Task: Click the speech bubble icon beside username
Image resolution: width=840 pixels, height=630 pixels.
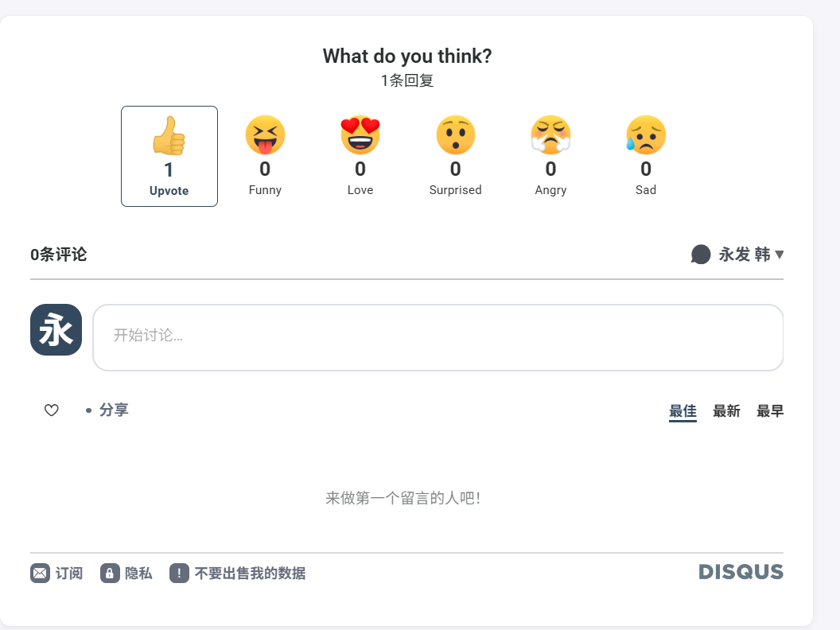Action: coord(701,255)
